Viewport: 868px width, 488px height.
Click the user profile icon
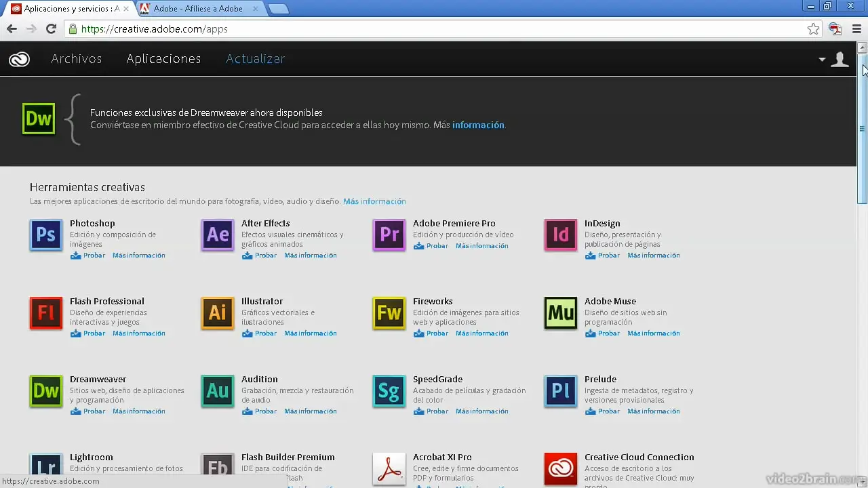840,60
